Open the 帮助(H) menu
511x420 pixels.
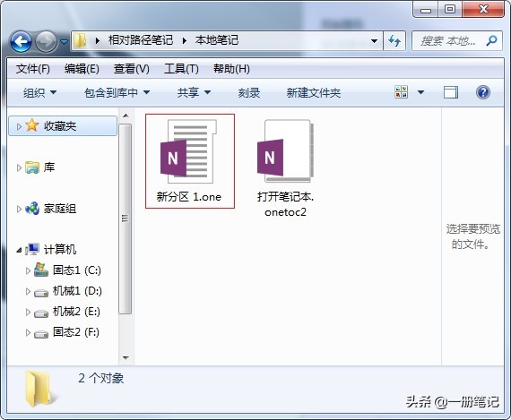pyautogui.click(x=231, y=69)
